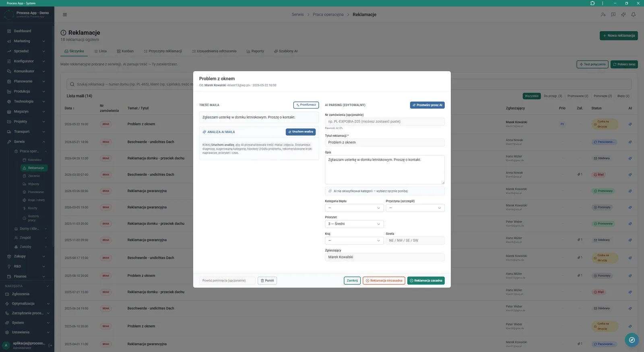Screen dimensions: 644x352
Task: Open the Raporty tab
Action: pos(255,51)
